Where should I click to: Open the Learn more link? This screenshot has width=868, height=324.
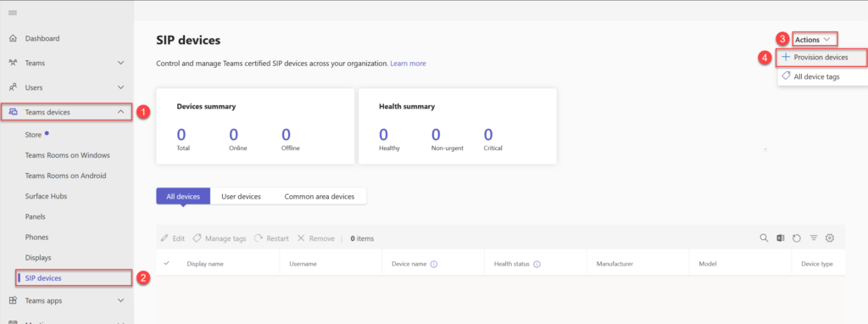(408, 64)
